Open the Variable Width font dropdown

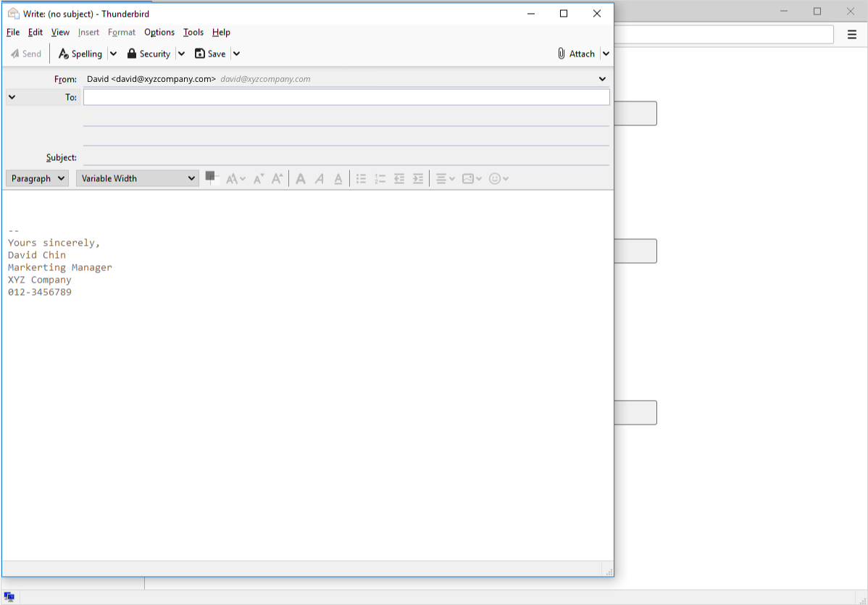coord(138,178)
